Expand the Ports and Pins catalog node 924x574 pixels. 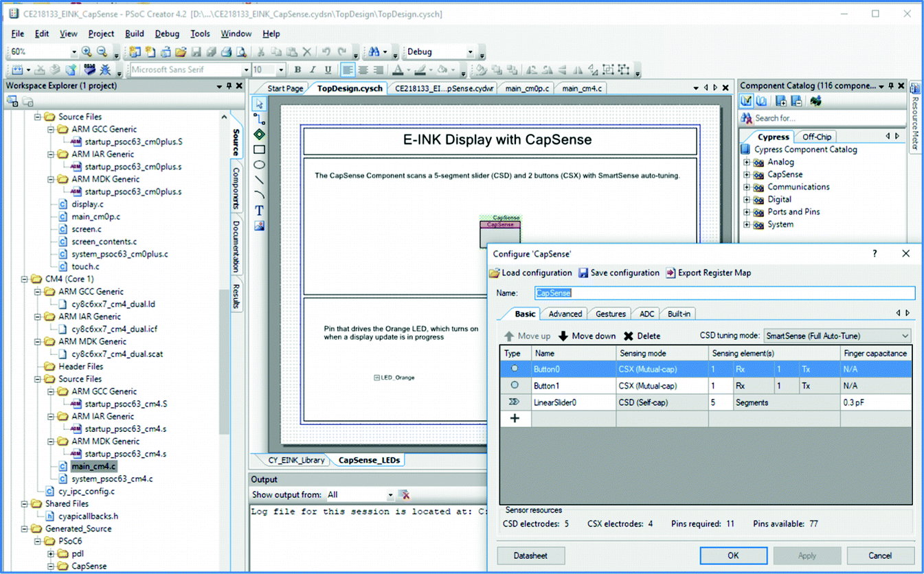coord(747,212)
